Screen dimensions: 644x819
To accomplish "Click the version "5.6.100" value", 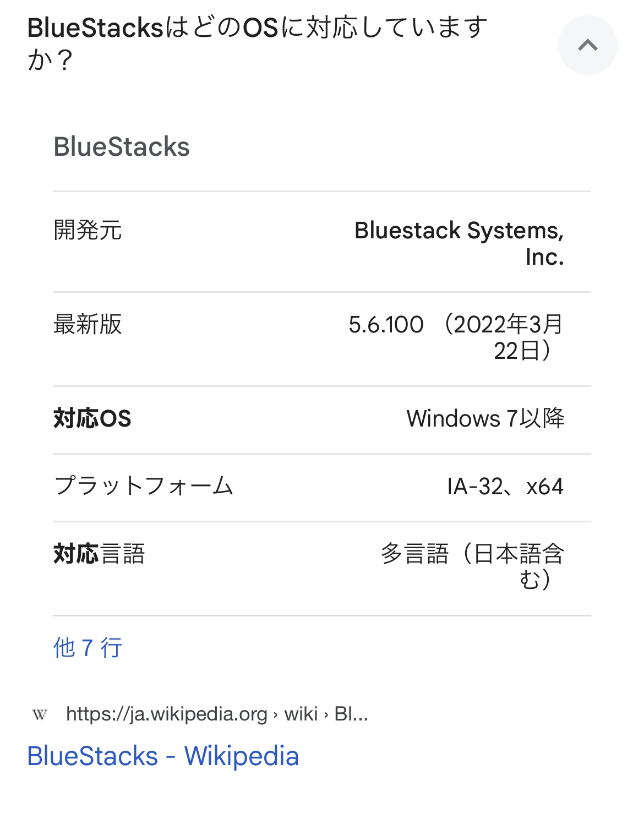I will pos(386,324).
